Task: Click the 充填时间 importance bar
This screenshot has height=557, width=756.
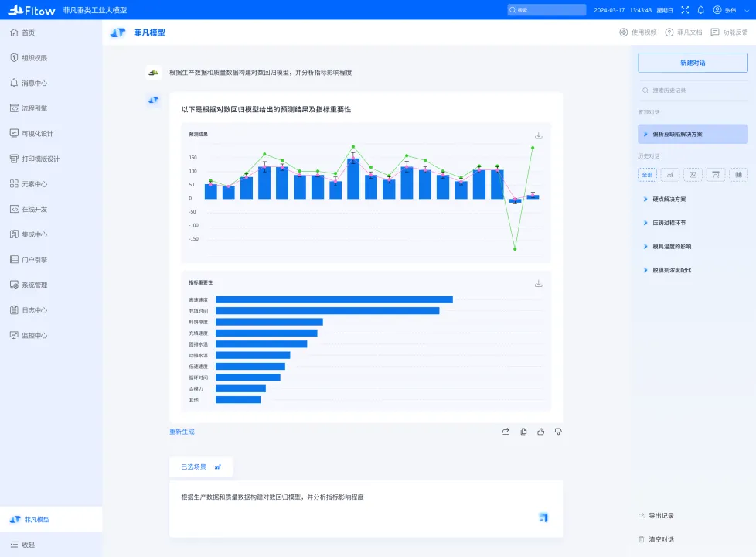Action: click(x=328, y=311)
